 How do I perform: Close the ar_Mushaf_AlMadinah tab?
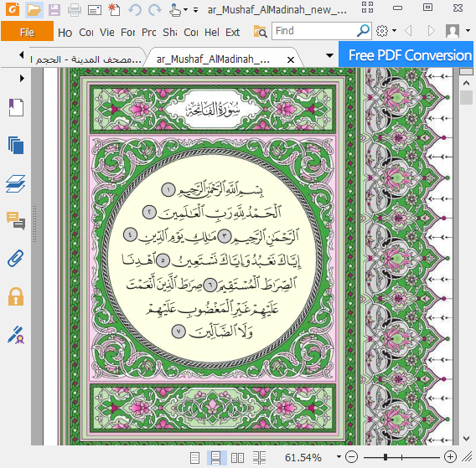coord(291,59)
